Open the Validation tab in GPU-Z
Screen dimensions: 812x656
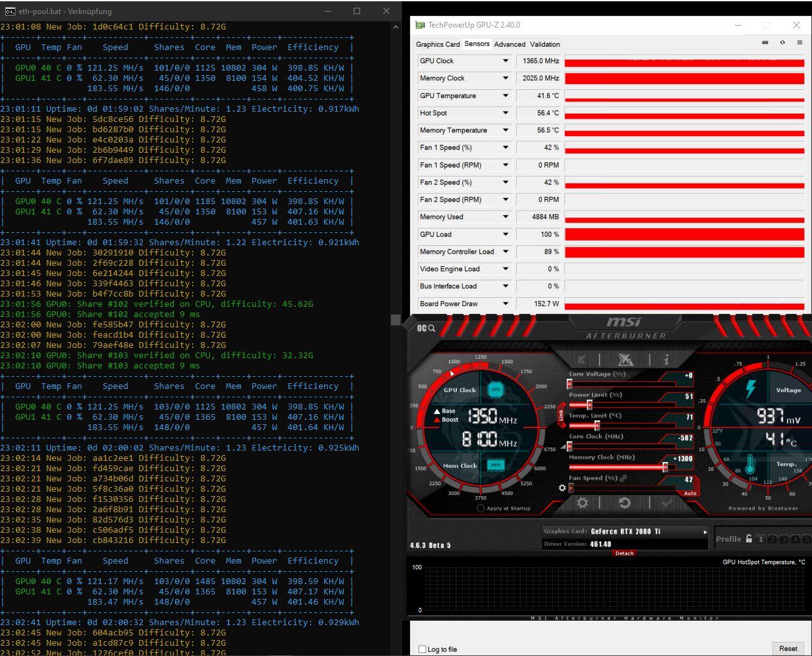click(545, 44)
